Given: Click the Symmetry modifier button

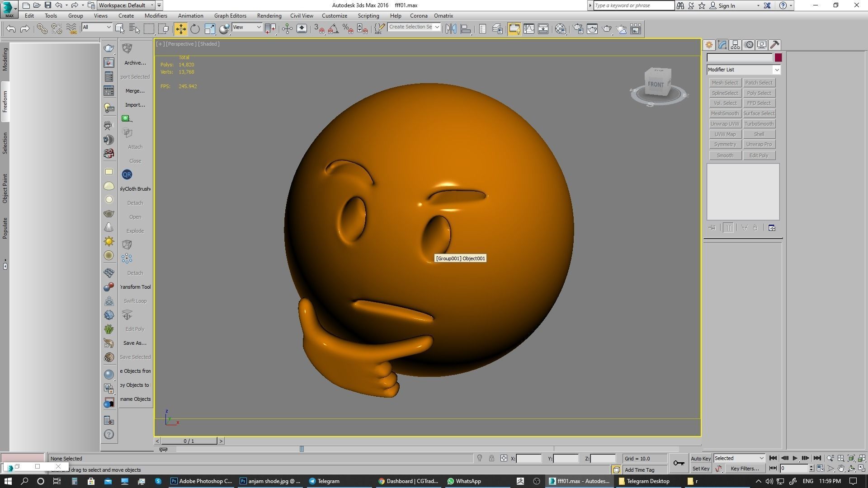Looking at the screenshot, I should pos(725,144).
